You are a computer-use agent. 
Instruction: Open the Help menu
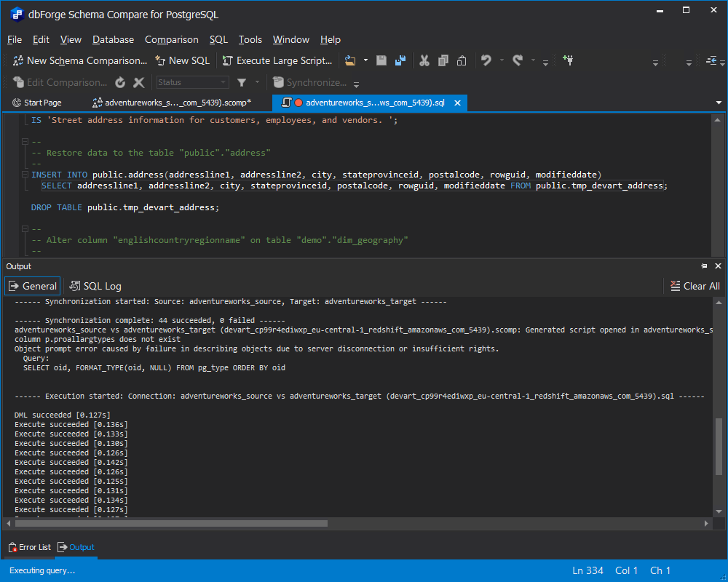click(330, 40)
